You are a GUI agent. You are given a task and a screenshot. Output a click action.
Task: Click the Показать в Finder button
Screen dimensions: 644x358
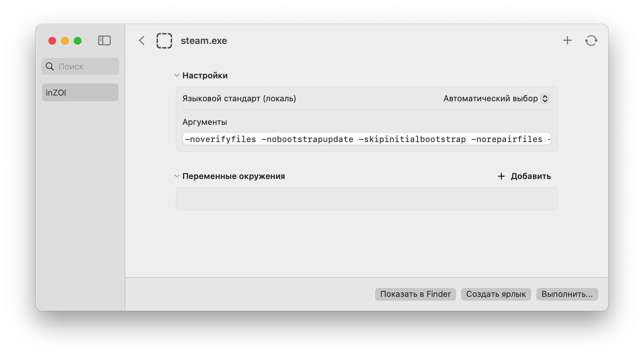(415, 294)
